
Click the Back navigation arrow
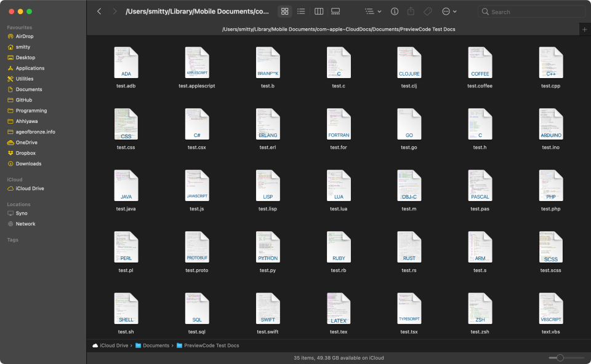pos(99,12)
